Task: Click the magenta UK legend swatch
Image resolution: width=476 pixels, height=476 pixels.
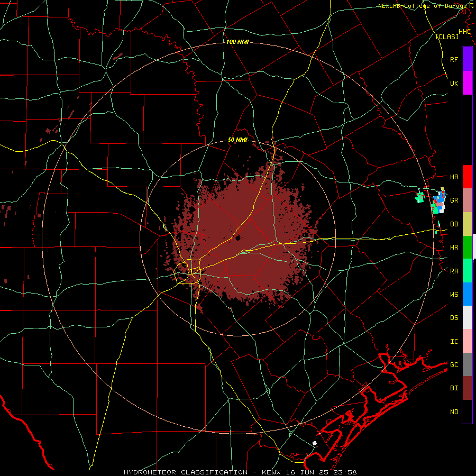Action: pos(467,83)
